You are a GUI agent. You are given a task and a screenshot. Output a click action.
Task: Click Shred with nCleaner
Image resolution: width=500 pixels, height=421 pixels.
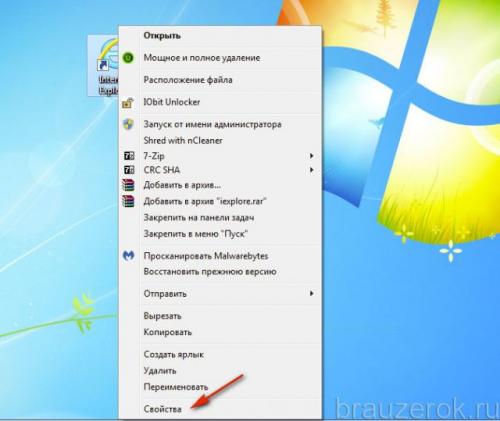point(183,140)
